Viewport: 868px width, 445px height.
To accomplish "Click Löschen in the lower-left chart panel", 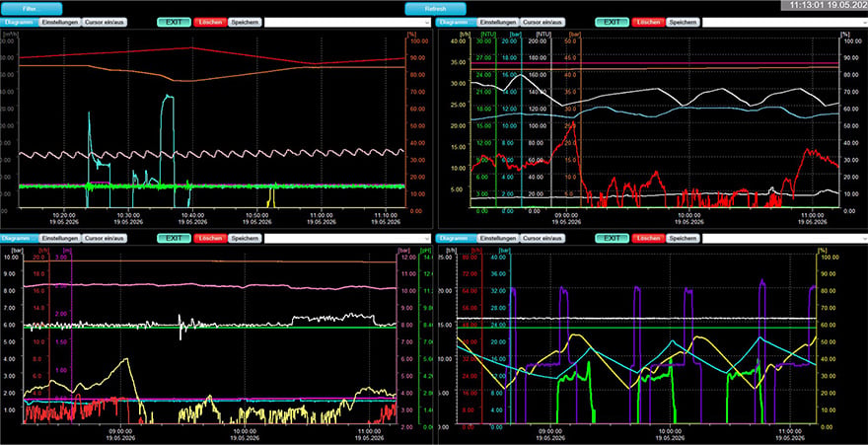I will tap(210, 238).
